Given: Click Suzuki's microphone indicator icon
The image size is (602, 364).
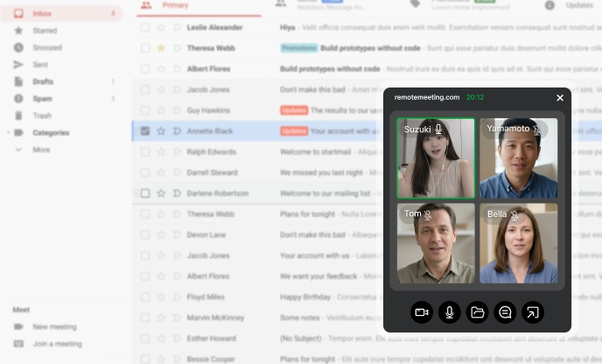Looking at the screenshot, I should tap(438, 129).
